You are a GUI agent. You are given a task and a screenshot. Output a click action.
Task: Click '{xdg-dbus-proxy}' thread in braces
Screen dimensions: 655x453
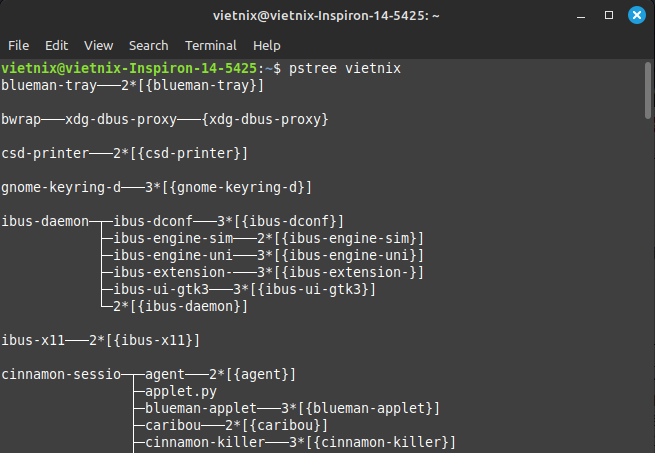click(x=265, y=120)
